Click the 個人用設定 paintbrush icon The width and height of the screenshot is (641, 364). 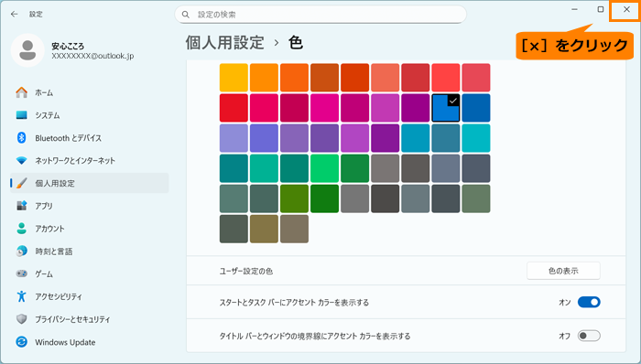[x=22, y=183]
